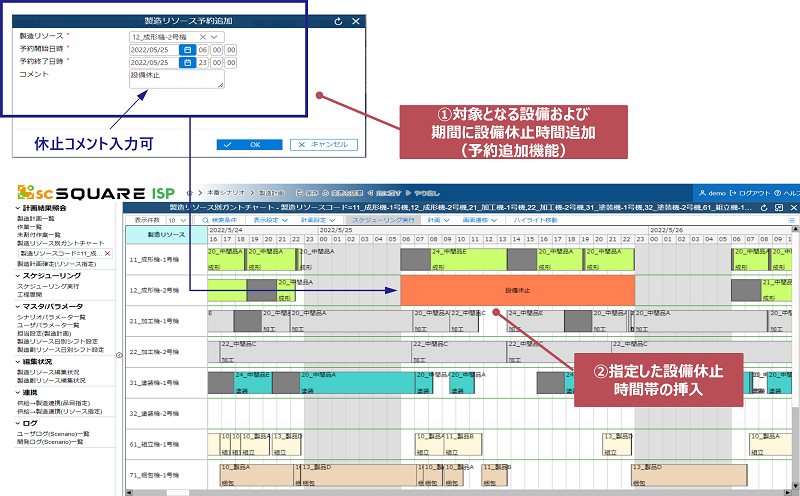This screenshot has height=496, width=800.
Task: Open 製造リソース別ガントチャート in the sidebar
Action: point(58,243)
